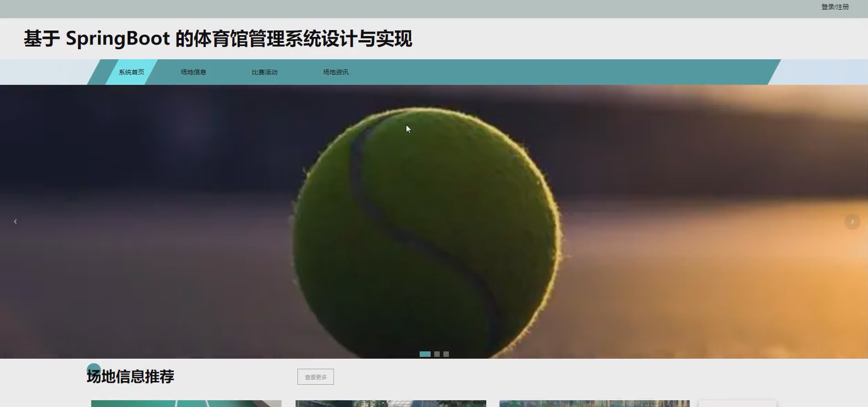Screen dimensions: 868x407
Task: Select the 系统首页 nav tab
Action: pyautogui.click(x=131, y=72)
